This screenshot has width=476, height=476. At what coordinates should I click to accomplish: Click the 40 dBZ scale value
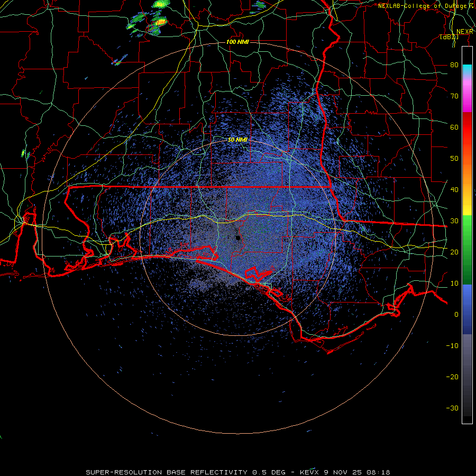pyautogui.click(x=454, y=189)
